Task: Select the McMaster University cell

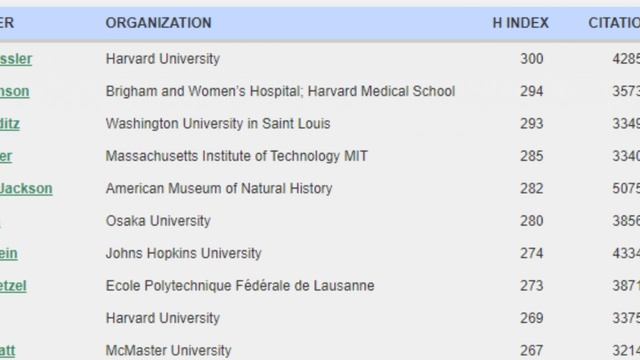Action: 168,351
